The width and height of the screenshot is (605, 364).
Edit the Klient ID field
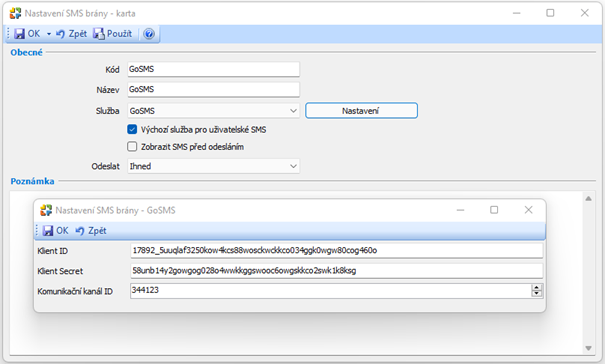pos(336,251)
